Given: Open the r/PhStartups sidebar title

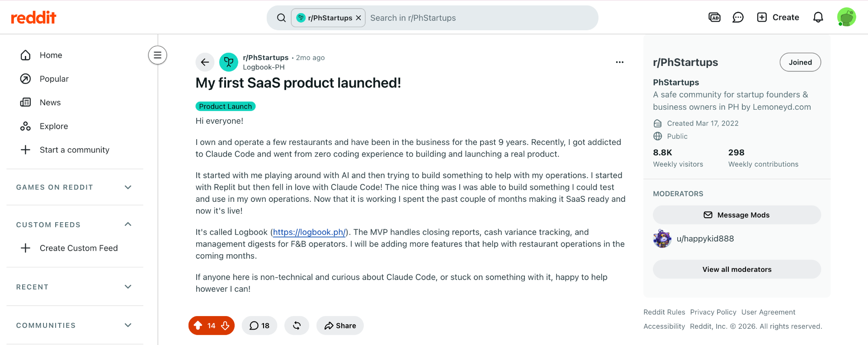Looking at the screenshot, I should [685, 62].
